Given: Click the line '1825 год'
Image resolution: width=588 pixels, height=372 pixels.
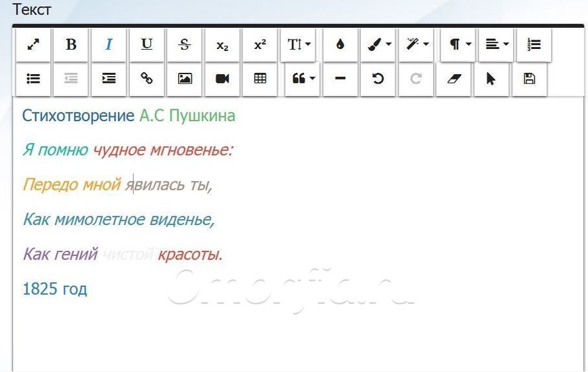Looking at the screenshot, I should click(x=55, y=289).
